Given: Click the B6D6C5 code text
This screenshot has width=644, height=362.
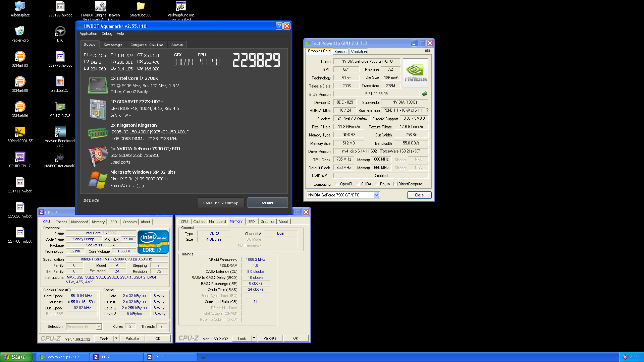Looking at the screenshot, I should [x=91, y=200].
